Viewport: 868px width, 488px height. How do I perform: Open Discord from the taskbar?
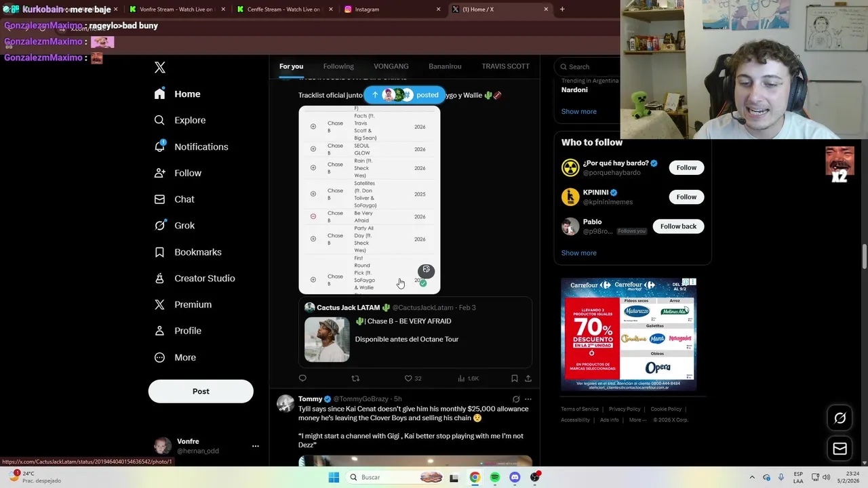point(515,477)
